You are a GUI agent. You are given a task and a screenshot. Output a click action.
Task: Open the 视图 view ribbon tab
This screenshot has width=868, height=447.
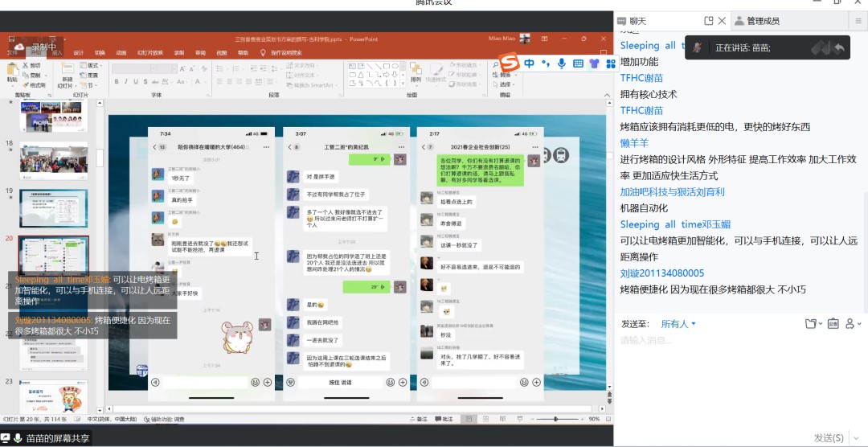coord(222,53)
